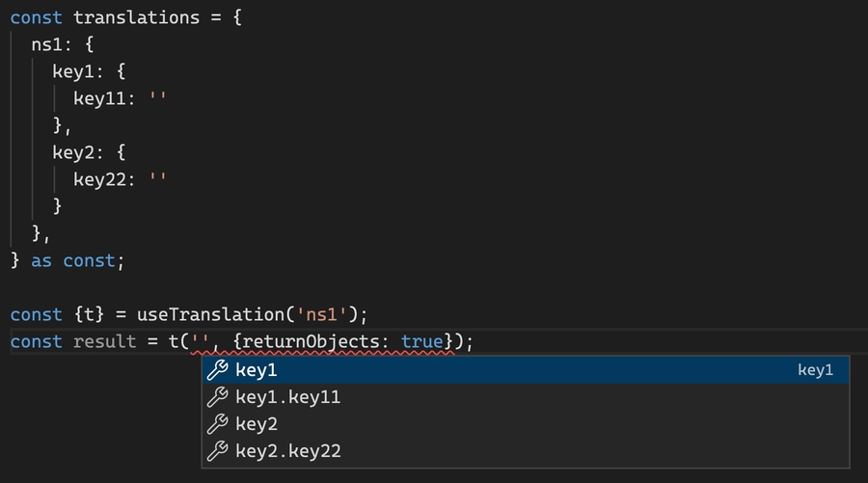Pick the key2.key22 autocomplete suggestion text
Screen dimensions: 868x483
[287, 450]
